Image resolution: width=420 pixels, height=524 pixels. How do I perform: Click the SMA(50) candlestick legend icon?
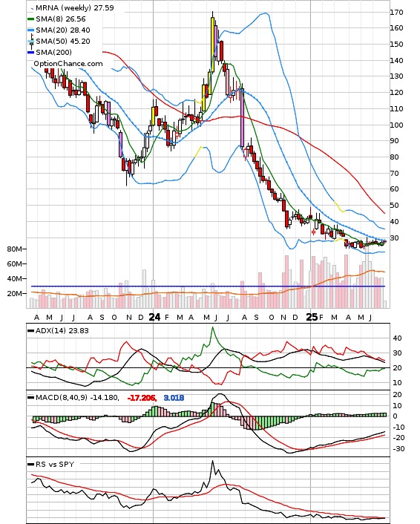pyautogui.click(x=31, y=42)
